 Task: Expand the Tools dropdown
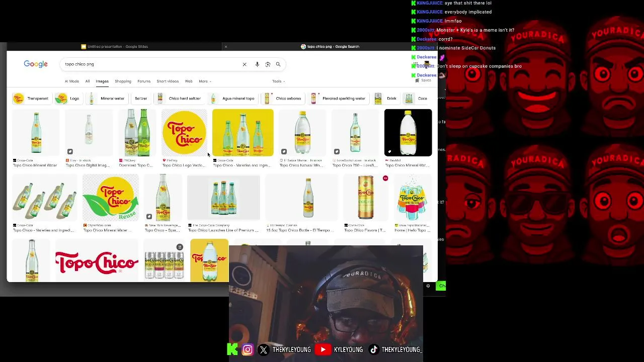(278, 81)
